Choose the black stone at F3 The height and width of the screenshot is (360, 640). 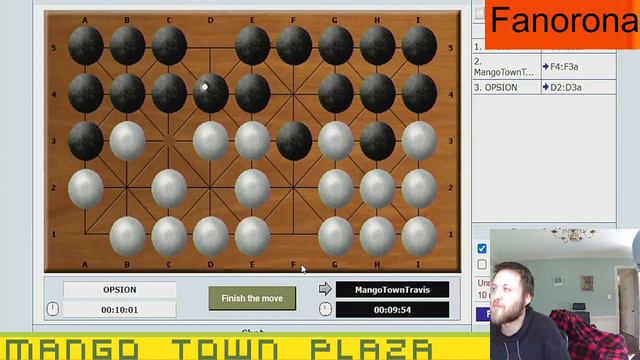[x=294, y=141]
